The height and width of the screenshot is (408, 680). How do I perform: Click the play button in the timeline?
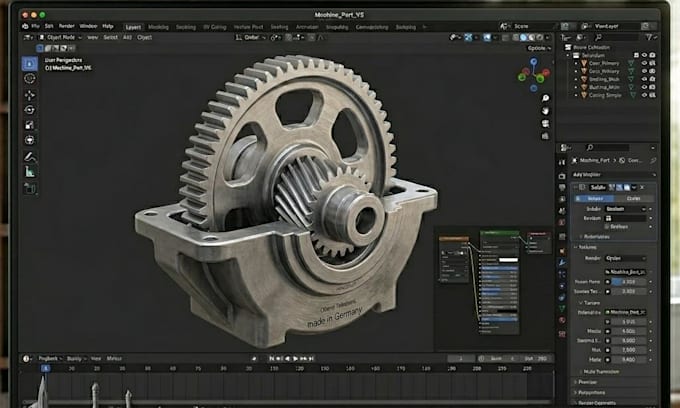pos(295,359)
